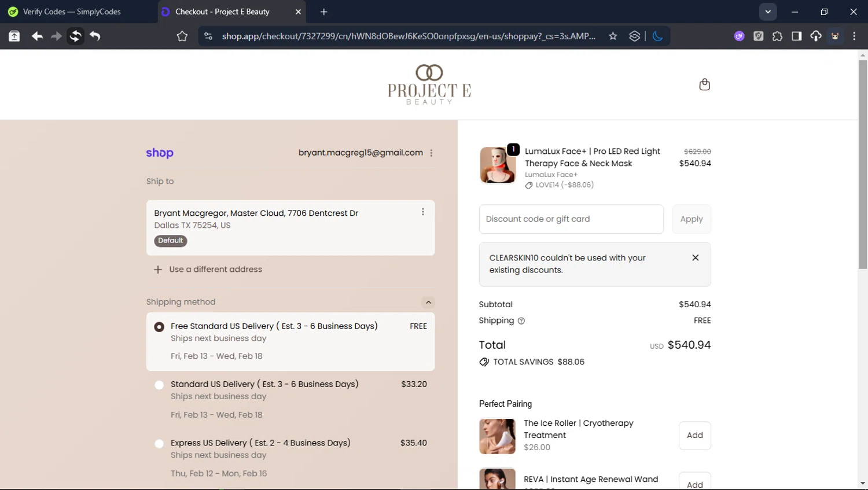
Task: Click the browser address bar URL
Action: pyautogui.click(x=409, y=36)
